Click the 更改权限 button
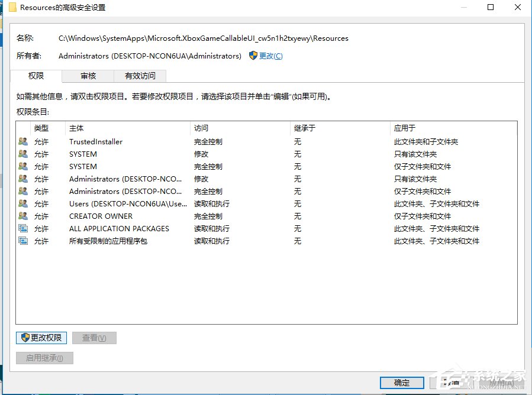The width and height of the screenshot is (532, 395). [x=41, y=338]
